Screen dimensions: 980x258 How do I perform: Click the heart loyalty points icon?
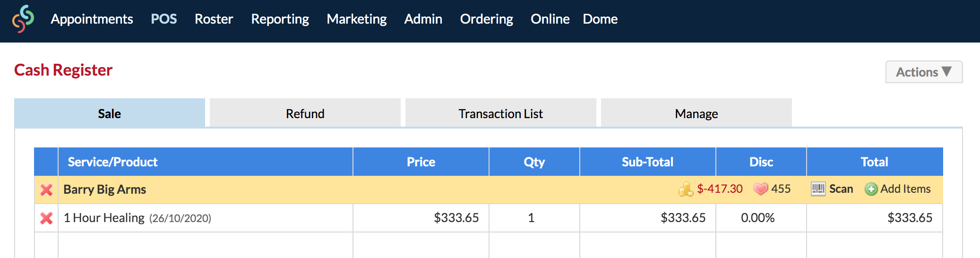(x=761, y=189)
